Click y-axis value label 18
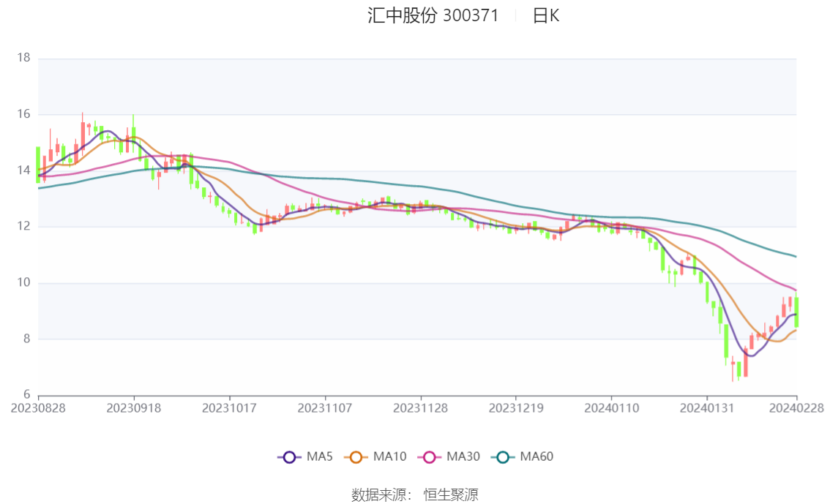 point(24,58)
